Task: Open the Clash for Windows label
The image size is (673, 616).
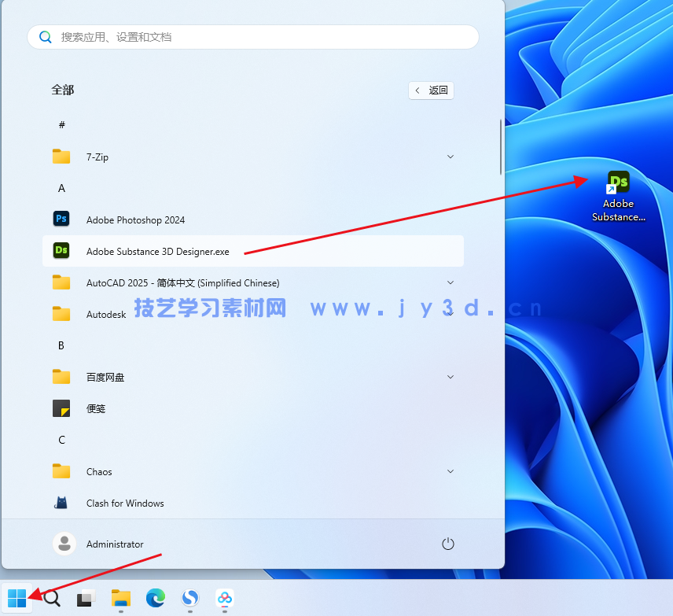Action: coord(125,503)
